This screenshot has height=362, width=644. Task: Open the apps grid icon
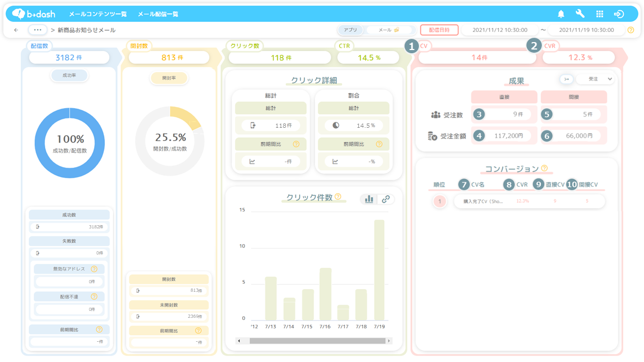click(x=600, y=14)
